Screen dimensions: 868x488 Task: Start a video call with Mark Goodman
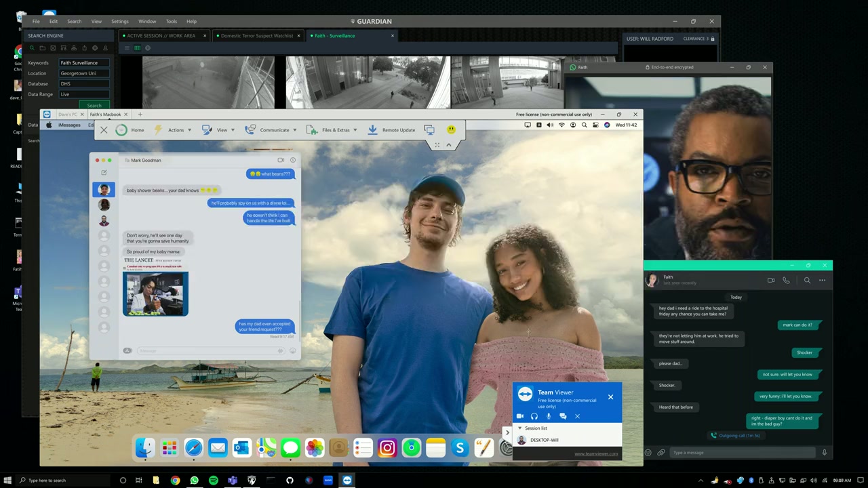(x=281, y=161)
